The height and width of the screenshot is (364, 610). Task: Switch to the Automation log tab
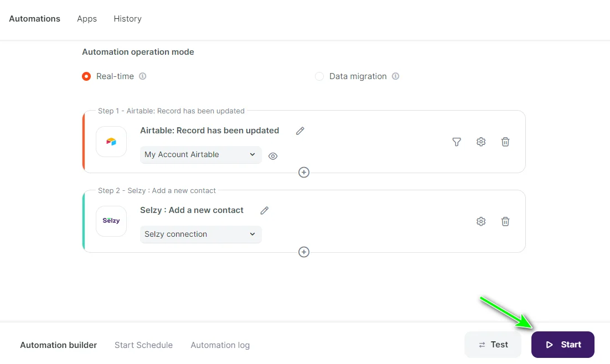[x=220, y=345]
